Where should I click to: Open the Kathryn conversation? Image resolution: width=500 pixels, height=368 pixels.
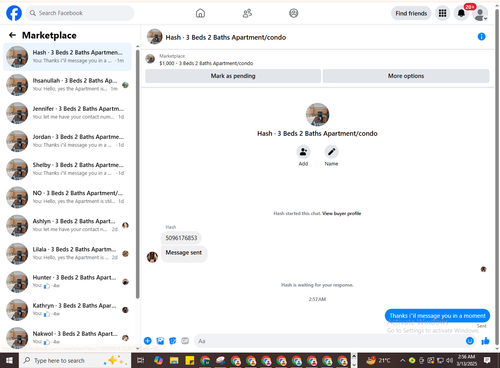67,310
